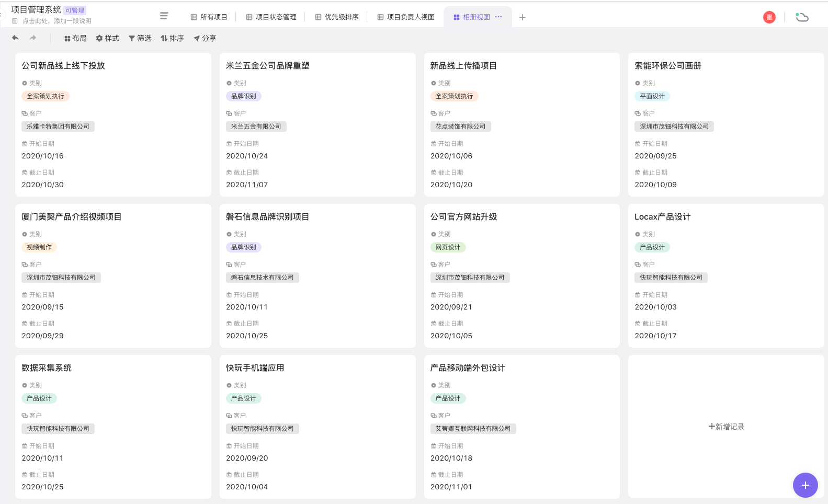
Task: Click the purple floating plus button
Action: (805, 485)
